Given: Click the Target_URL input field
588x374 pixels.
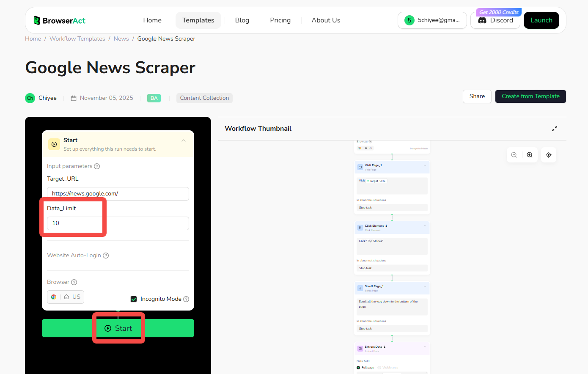Looking at the screenshot, I should pos(118,194).
